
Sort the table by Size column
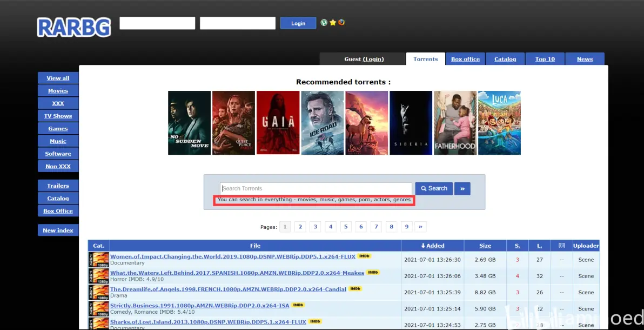point(485,246)
